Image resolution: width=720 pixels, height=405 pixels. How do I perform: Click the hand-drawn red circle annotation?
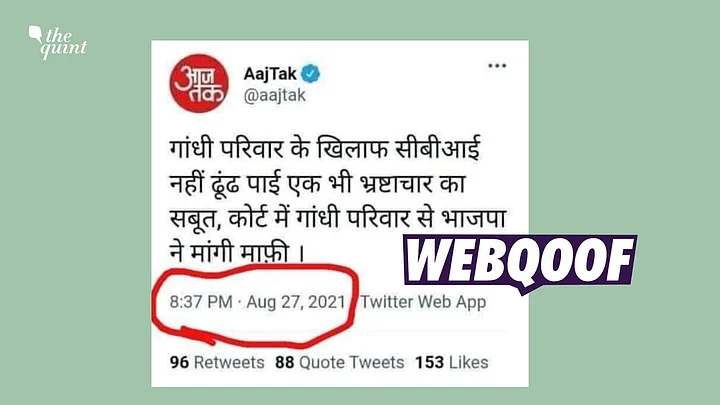[x=255, y=305]
